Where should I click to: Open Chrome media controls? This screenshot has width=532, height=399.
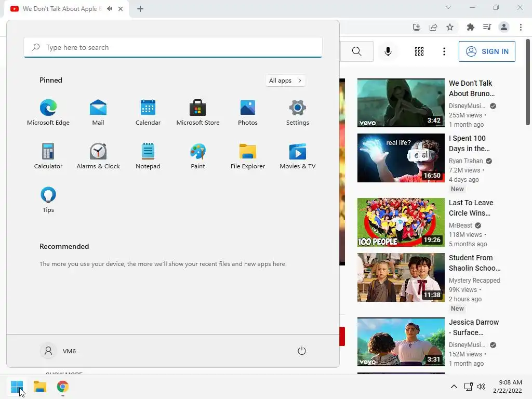point(487,27)
